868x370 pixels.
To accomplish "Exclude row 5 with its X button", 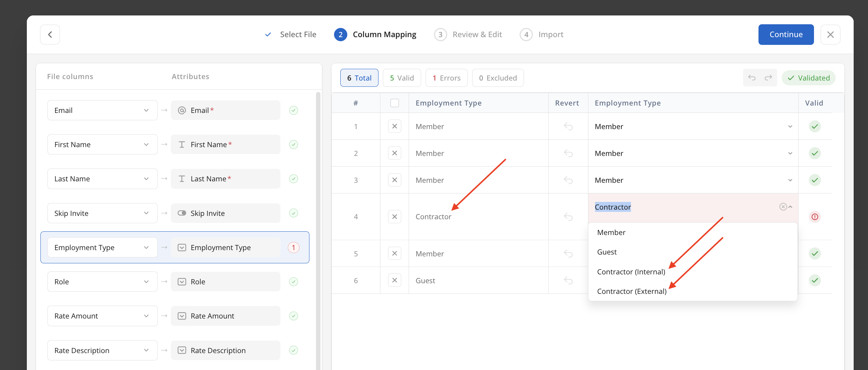I will point(394,253).
